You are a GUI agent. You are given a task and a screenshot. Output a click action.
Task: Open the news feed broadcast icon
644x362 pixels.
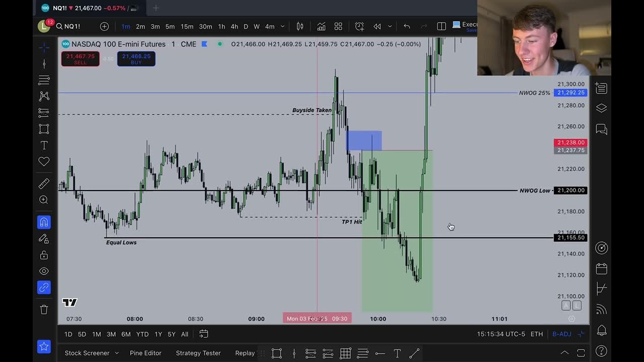coord(601,309)
